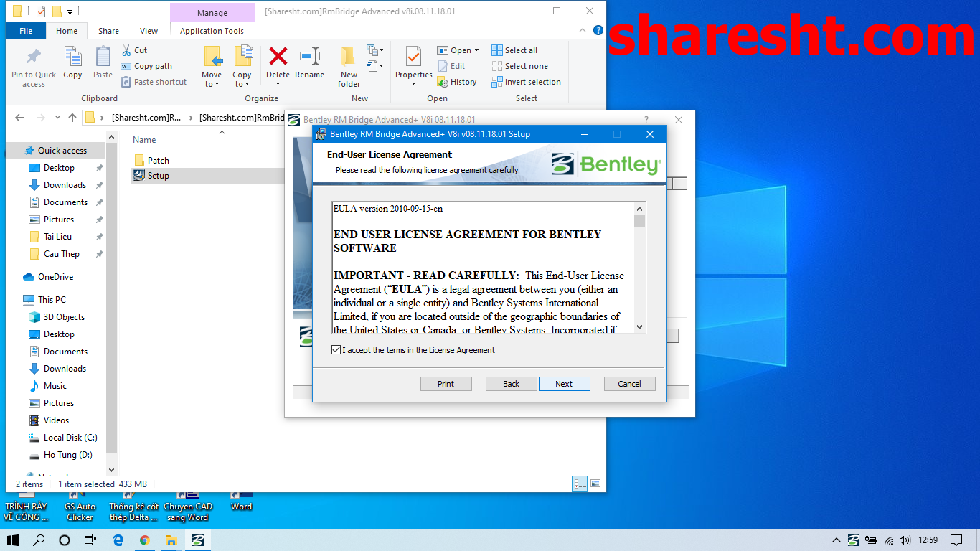The width and height of the screenshot is (980, 551).
Task: Open Tai Lieu pinned folder
Action: 57,237
